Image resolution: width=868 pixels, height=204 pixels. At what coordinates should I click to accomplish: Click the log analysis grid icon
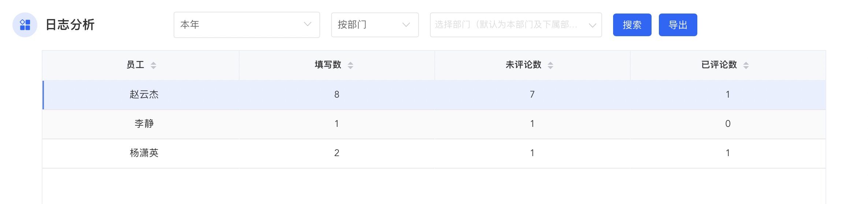[x=25, y=25]
